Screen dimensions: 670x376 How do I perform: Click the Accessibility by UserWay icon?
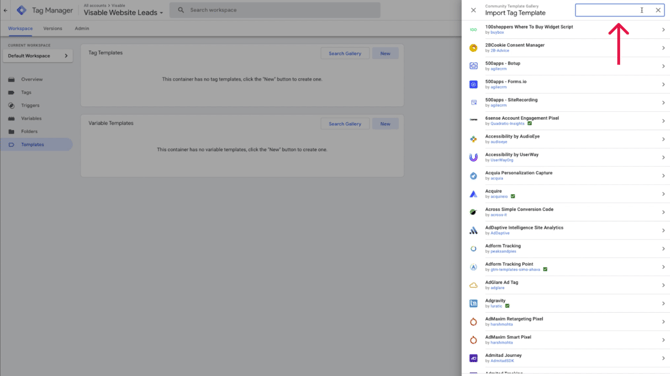coord(473,157)
